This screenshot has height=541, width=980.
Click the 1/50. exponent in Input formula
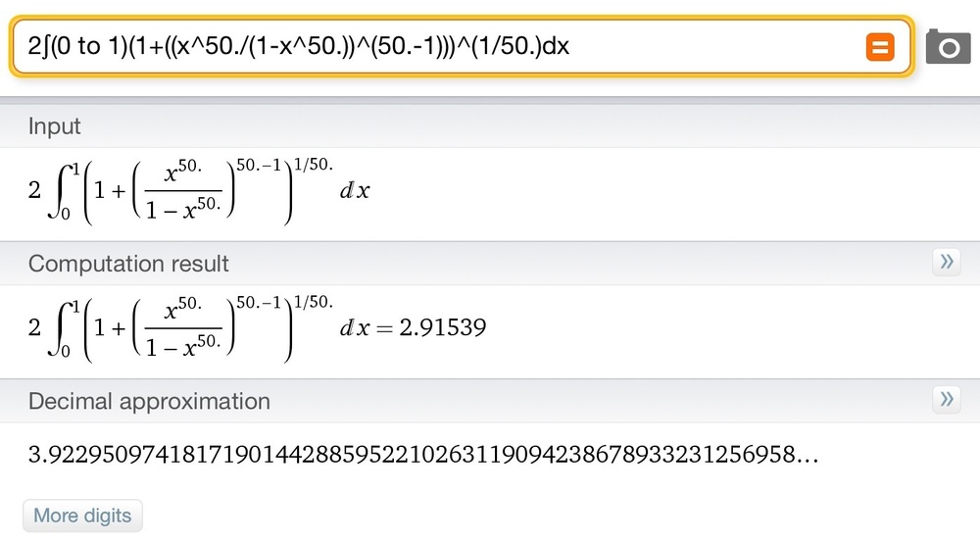[x=314, y=163]
